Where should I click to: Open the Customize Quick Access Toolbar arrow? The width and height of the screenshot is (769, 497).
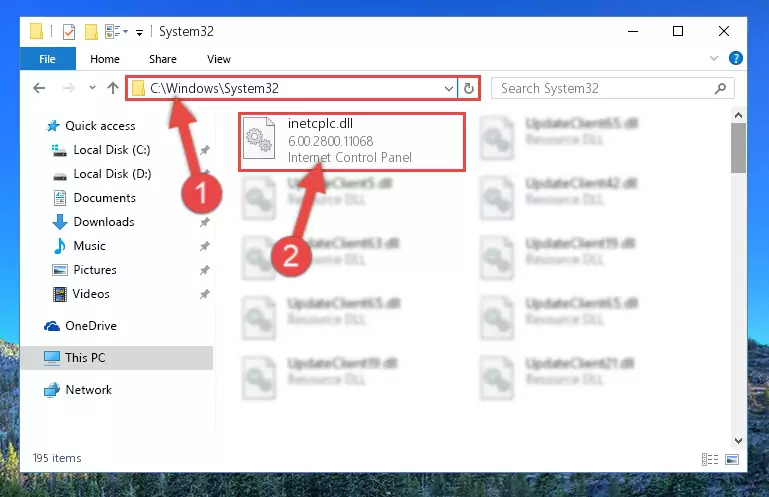[140, 32]
